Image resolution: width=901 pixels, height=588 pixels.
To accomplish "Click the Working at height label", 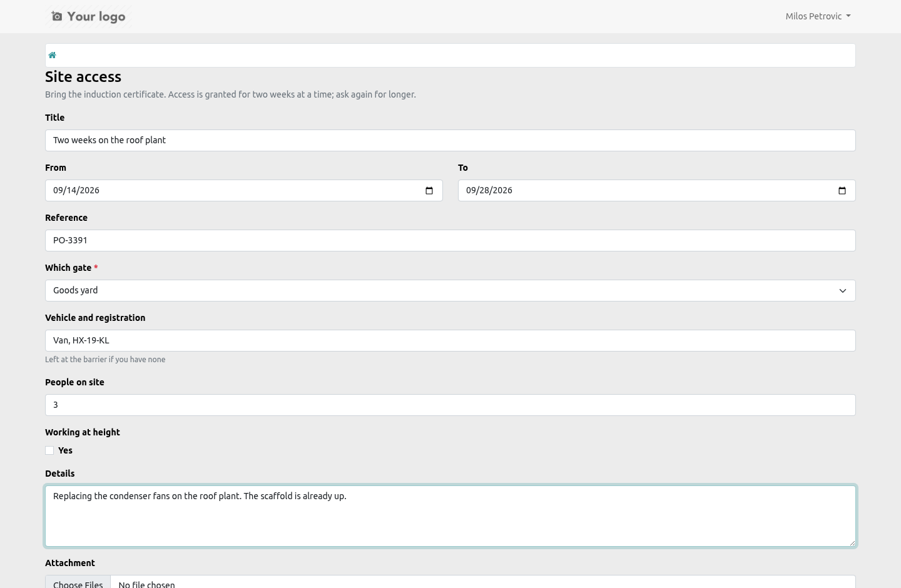I will tap(83, 432).
